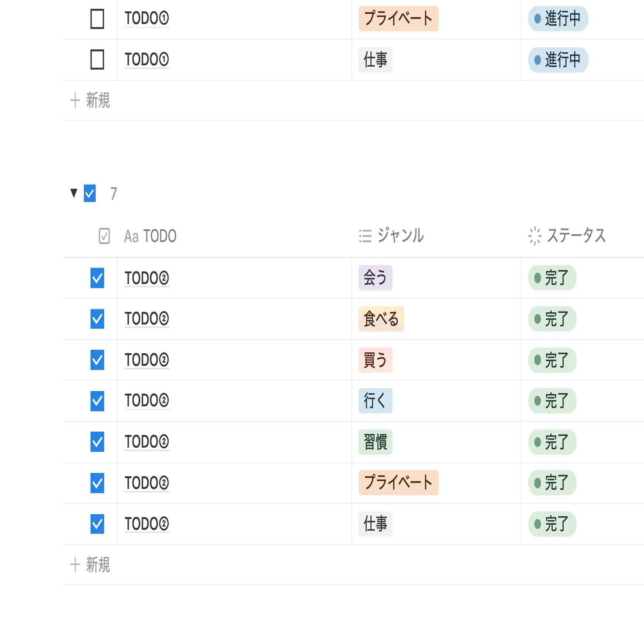The width and height of the screenshot is (644, 644).
Task: Open the ジャンル column header menu
Action: coord(392,236)
